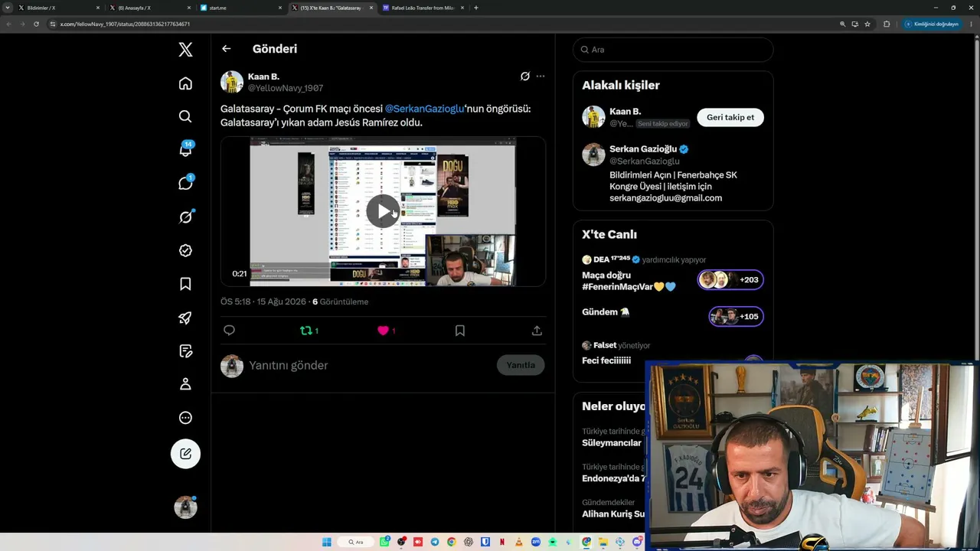Open a new browser tab with plus
The height and width of the screenshot is (551, 980).
(476, 8)
